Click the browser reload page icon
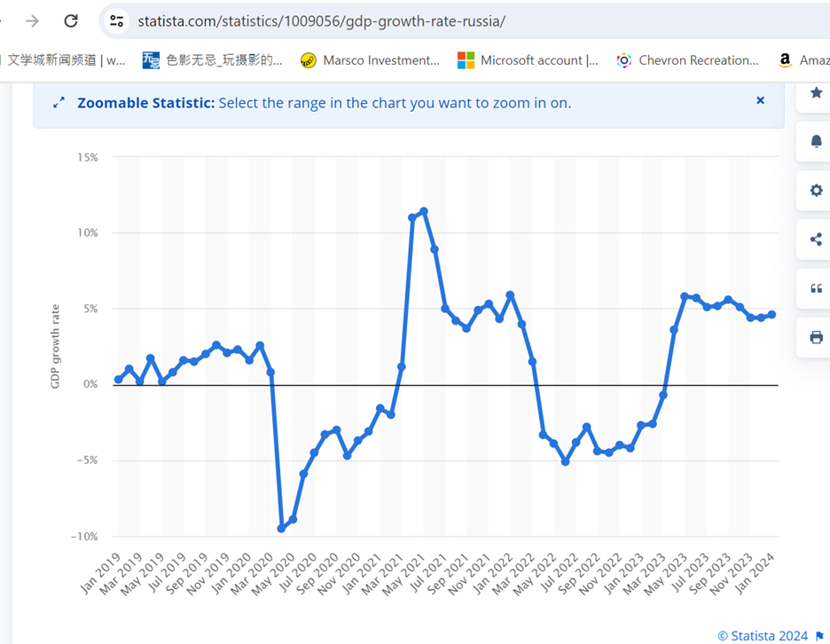This screenshot has height=644, width=830. [x=71, y=20]
